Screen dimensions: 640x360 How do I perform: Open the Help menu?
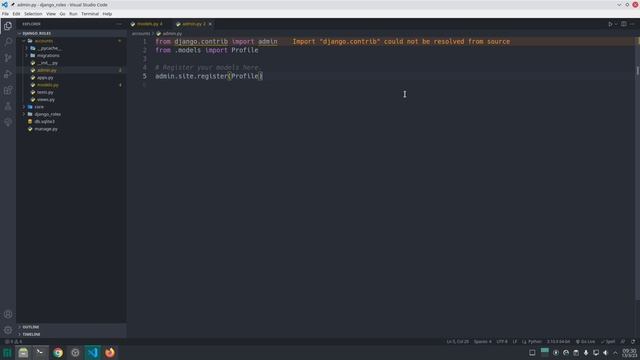(107, 14)
